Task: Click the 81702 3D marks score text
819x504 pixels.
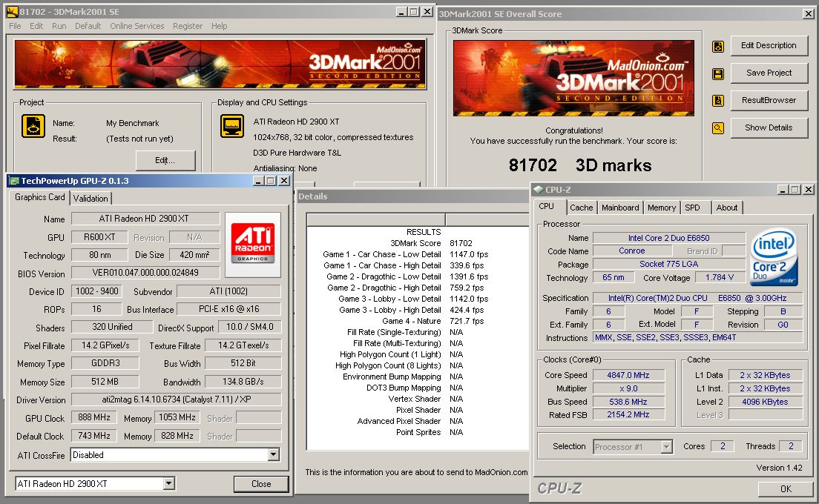Action: 580,165
